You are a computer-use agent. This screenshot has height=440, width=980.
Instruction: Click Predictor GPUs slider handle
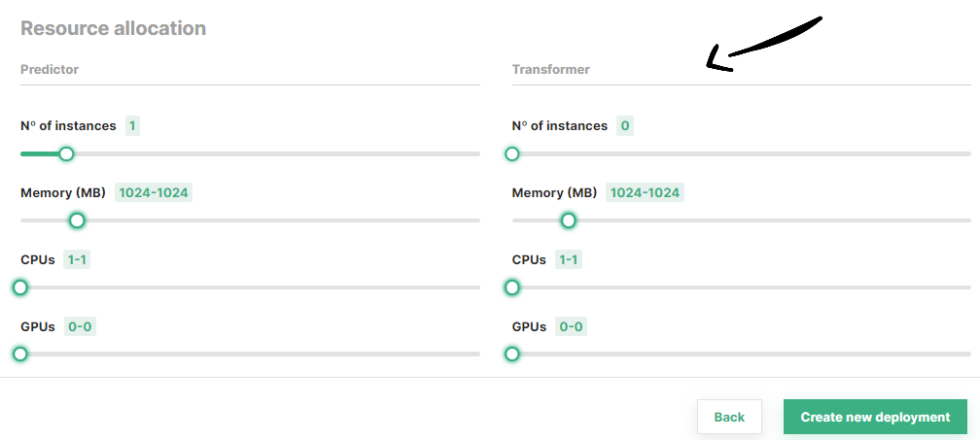pyautogui.click(x=20, y=354)
